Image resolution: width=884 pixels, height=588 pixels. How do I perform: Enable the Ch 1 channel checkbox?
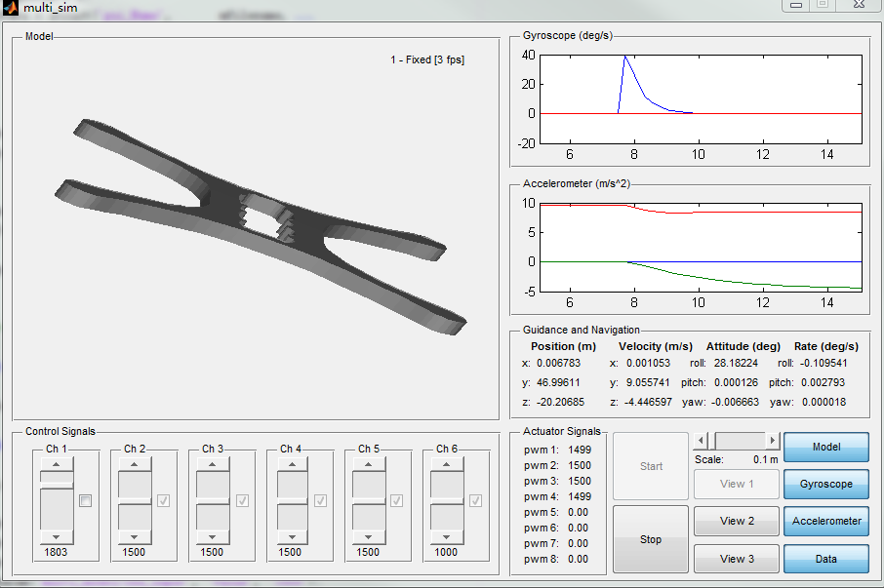84,498
